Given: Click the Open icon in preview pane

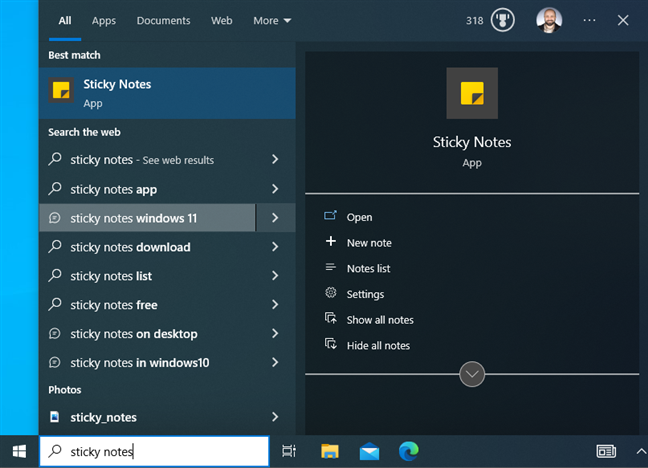Looking at the screenshot, I should (330, 215).
